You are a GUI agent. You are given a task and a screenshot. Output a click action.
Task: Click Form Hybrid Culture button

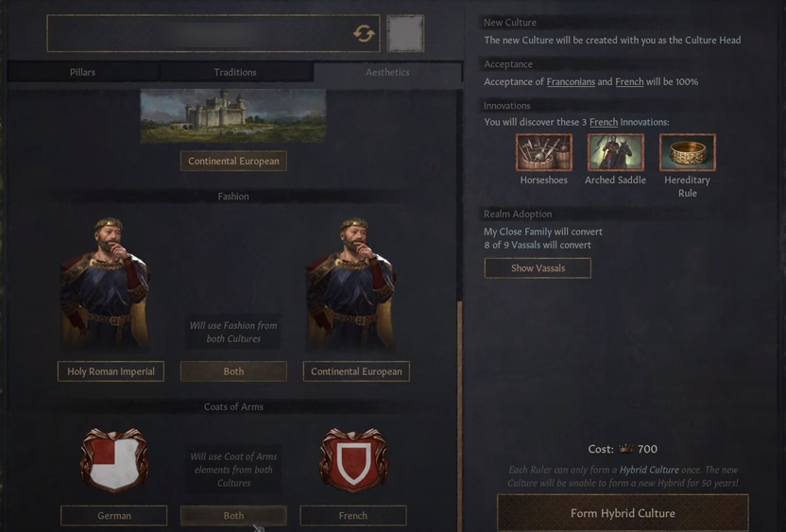[623, 513]
